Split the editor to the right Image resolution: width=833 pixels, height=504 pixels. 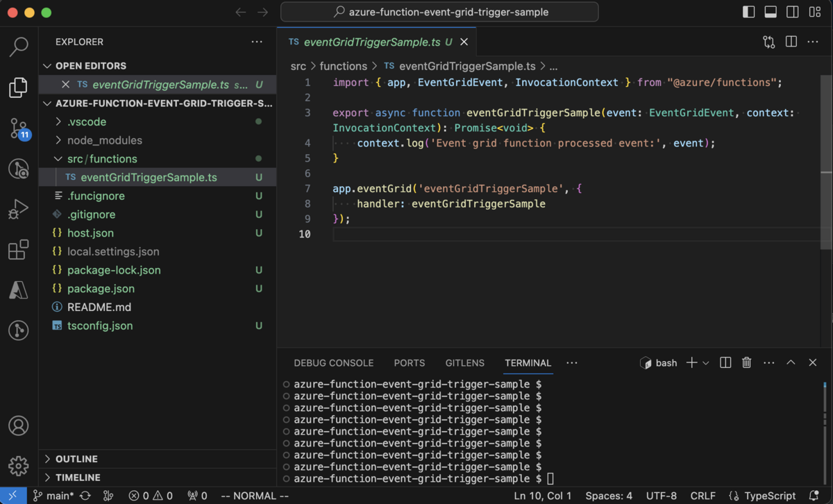(x=791, y=42)
